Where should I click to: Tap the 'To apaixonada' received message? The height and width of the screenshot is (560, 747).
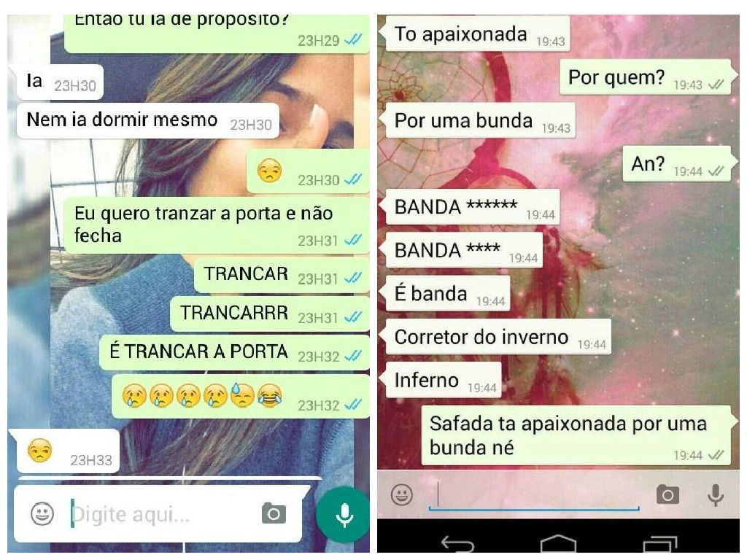coord(476,34)
